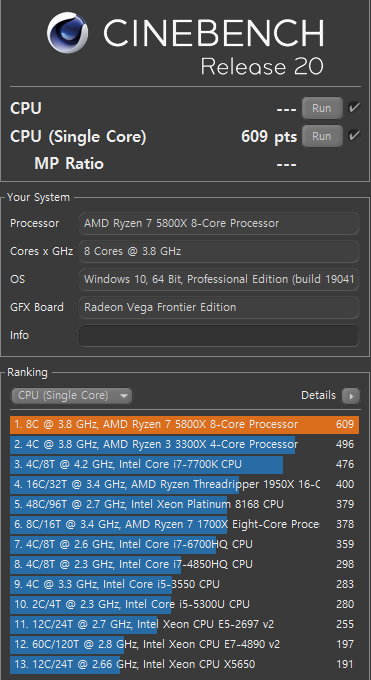Run the multi-core CPU benchmark

pyautogui.click(x=322, y=108)
